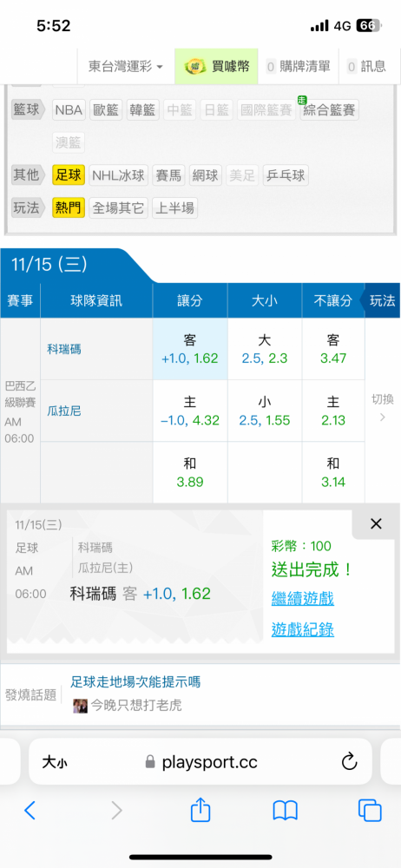This screenshot has width=401, height=868.
Task: Pick 小 2.5, 1.55 under bet
Action: 265,411
